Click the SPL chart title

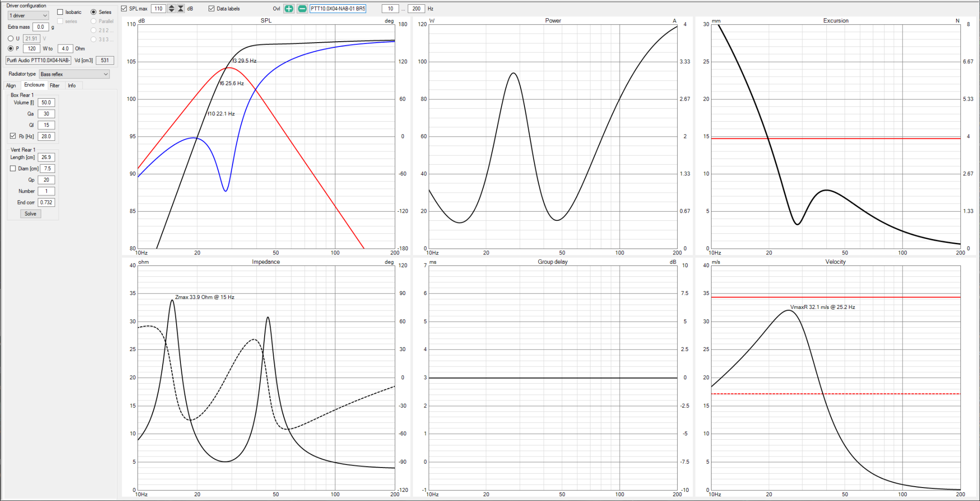266,21
